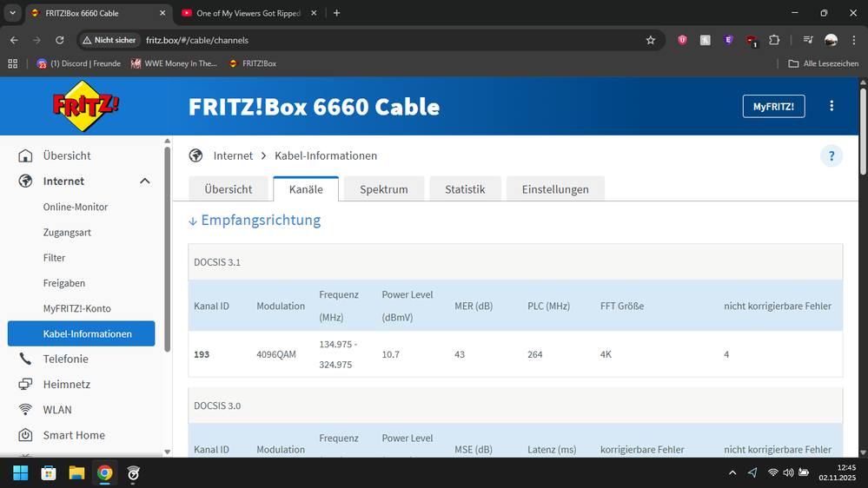The image size is (868, 488).
Task: Open Chrome three-dot menu
Action: pos(853,40)
